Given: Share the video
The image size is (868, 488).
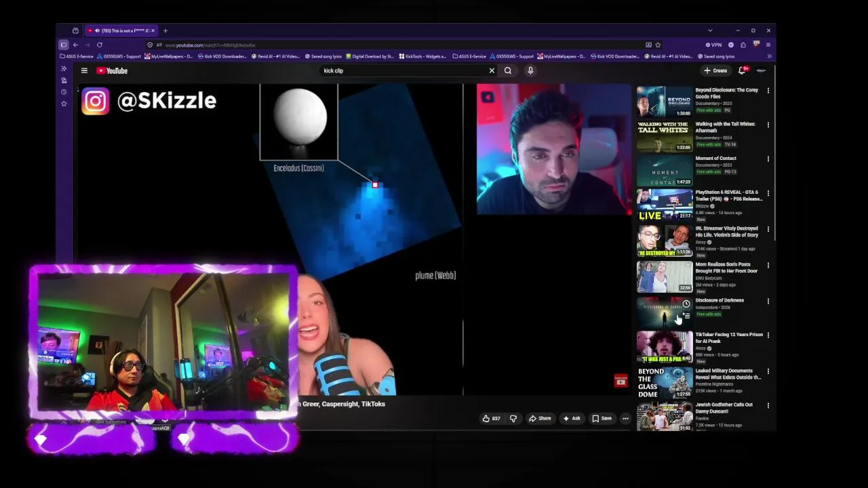Looking at the screenshot, I should (540, 418).
